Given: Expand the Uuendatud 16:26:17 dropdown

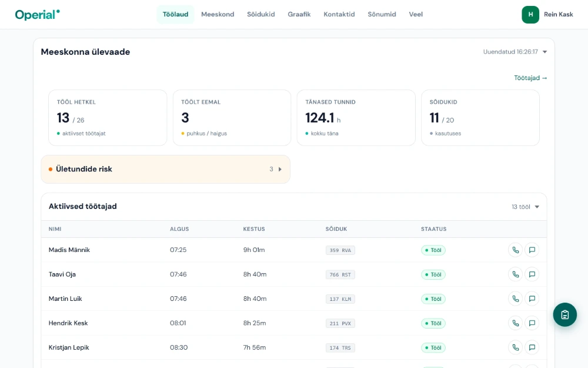Looking at the screenshot, I should 515,52.
